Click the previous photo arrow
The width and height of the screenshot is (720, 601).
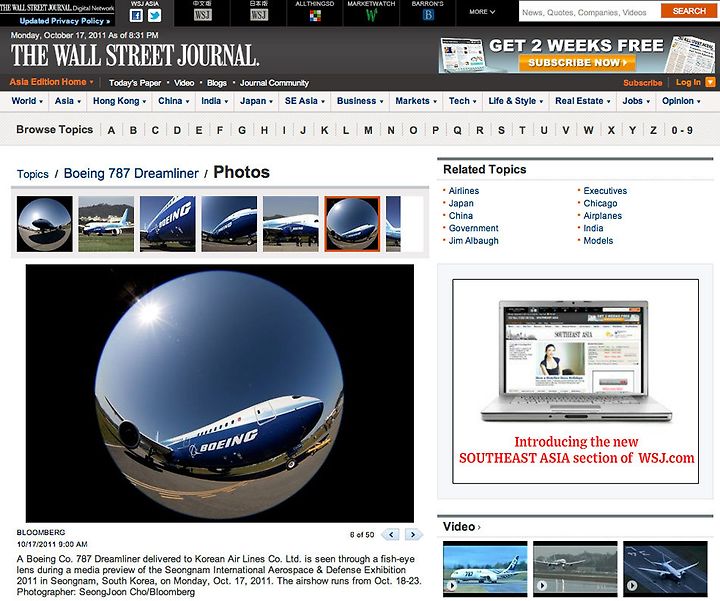pyautogui.click(x=391, y=534)
